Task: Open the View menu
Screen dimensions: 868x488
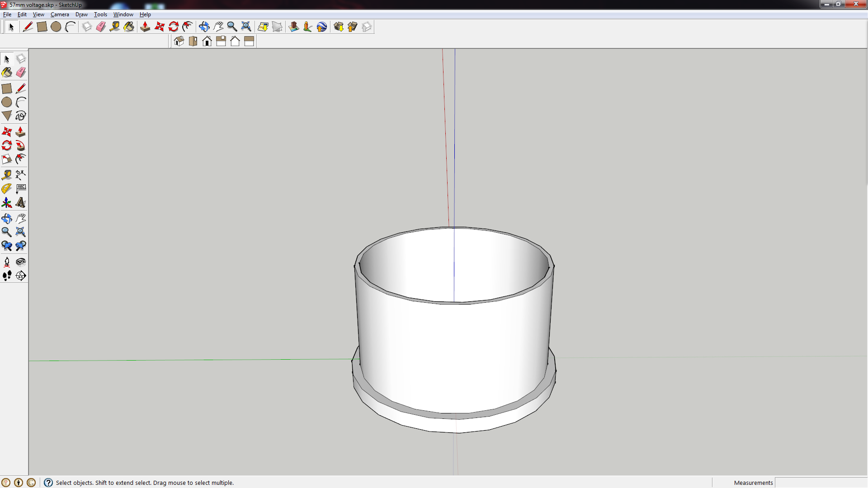Action: 38,14
